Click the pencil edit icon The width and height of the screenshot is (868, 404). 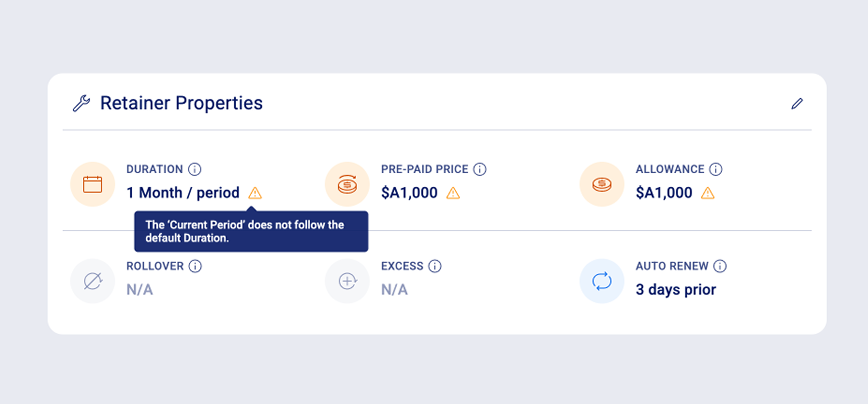[797, 104]
